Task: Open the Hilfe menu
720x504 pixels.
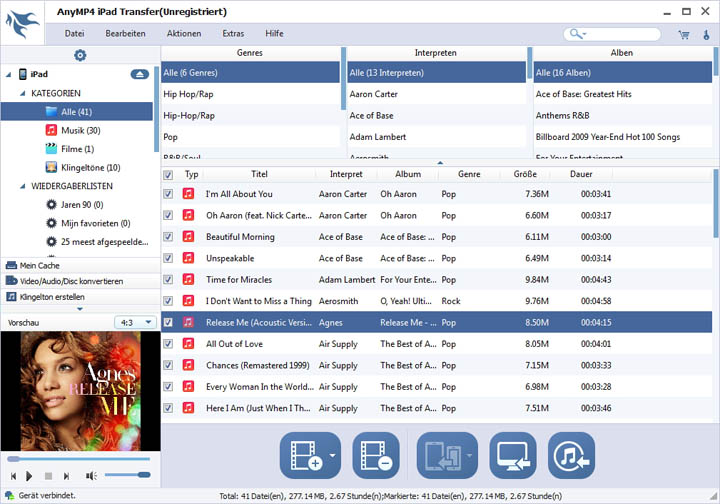Action: coord(274,34)
